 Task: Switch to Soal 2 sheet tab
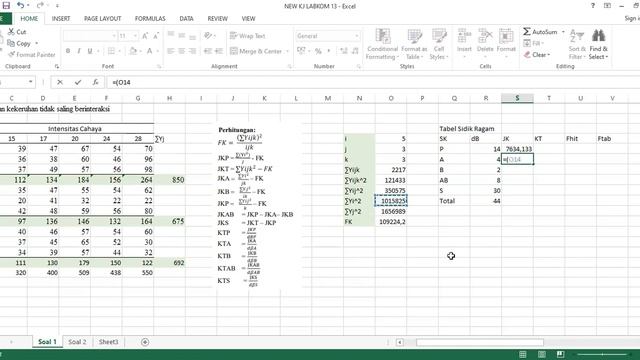tap(77, 342)
